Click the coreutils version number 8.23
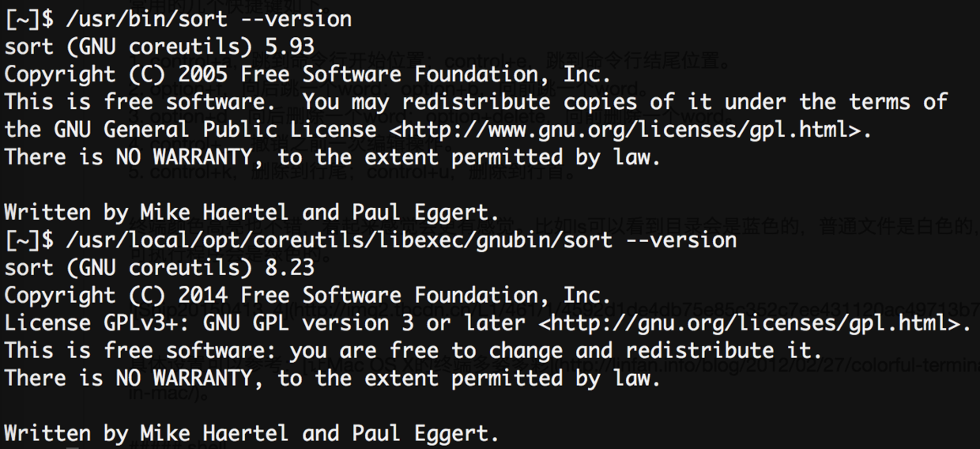Viewport: 980px width, 449px height. click(289, 267)
